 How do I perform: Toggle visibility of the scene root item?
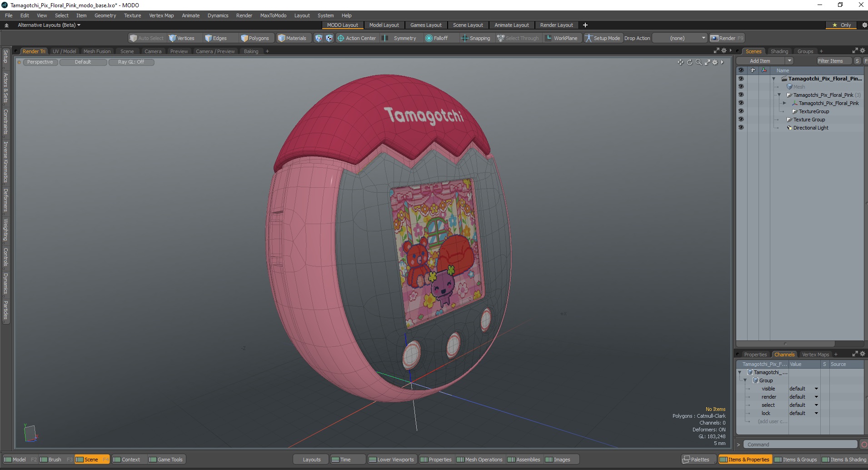[741, 78]
